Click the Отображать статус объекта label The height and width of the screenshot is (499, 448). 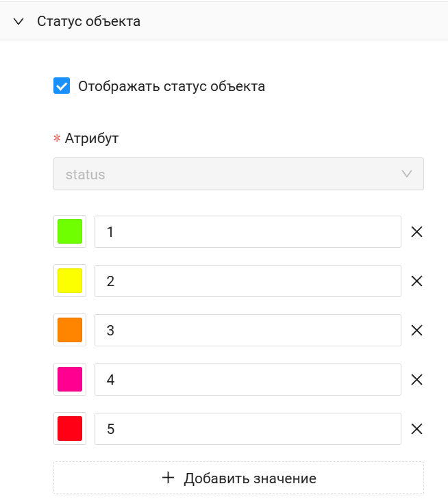[171, 87]
